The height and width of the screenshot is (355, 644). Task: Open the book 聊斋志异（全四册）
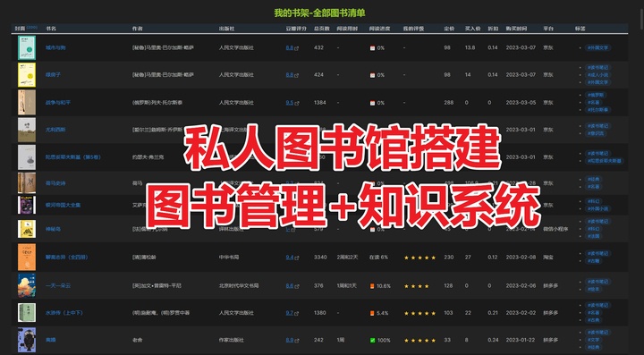(67, 258)
